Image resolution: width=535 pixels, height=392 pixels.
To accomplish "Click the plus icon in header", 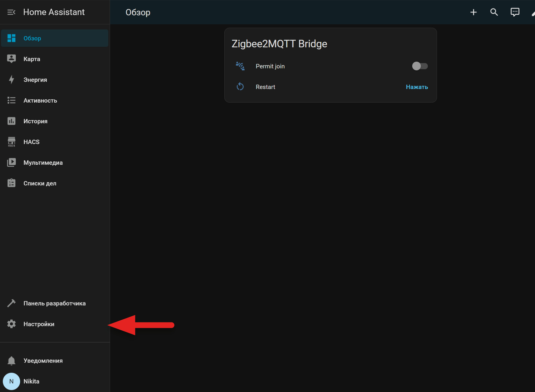I will [x=473, y=12].
